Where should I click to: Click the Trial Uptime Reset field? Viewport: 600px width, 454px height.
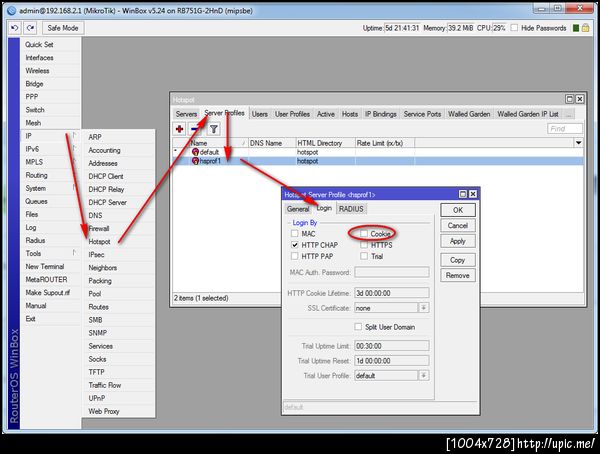coord(392,361)
